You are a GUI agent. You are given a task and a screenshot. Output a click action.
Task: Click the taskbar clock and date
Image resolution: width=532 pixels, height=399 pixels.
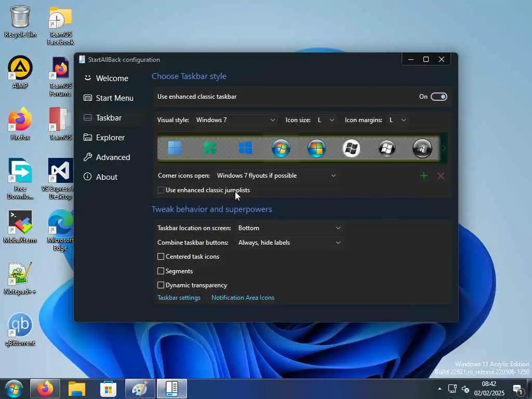click(489, 389)
